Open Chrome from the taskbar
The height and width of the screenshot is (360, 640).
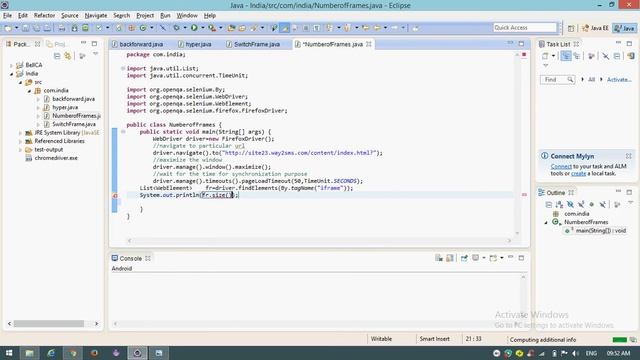click(73, 353)
